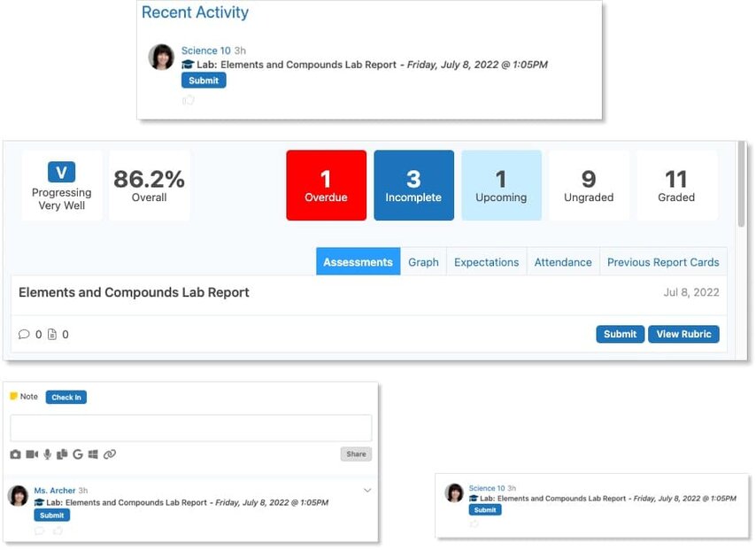Open the Previous Report Cards tab

point(663,262)
